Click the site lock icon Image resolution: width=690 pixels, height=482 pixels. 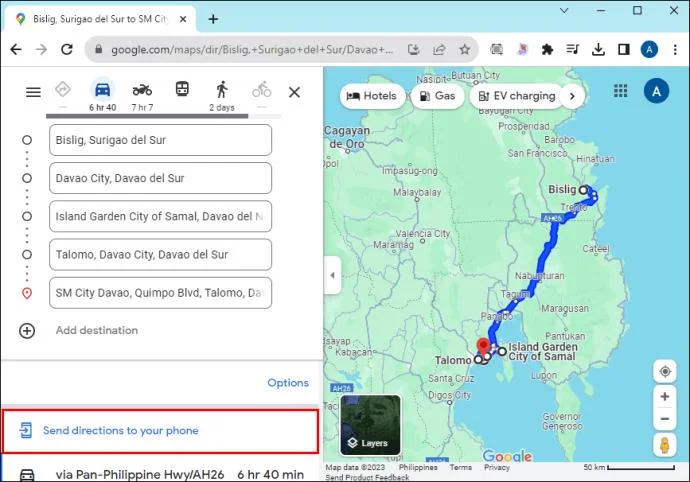tap(99, 49)
